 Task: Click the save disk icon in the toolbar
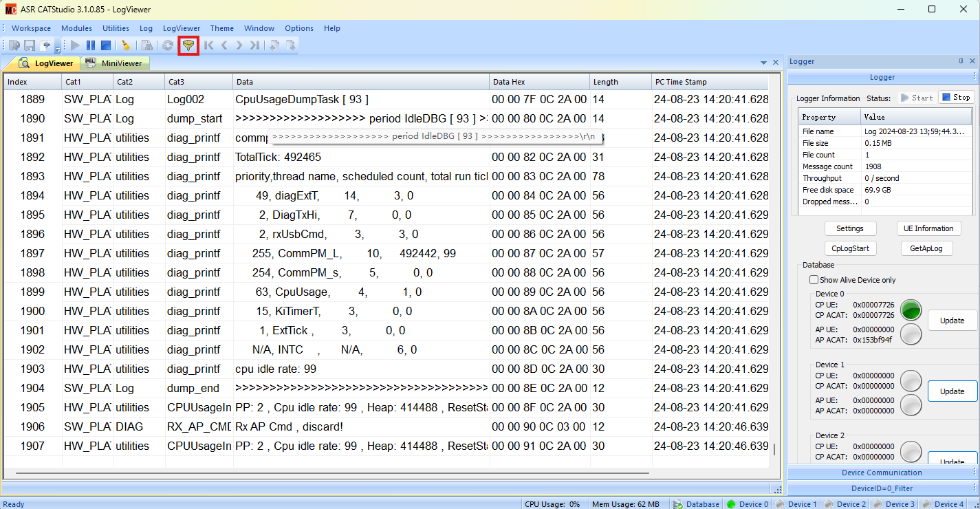(x=30, y=45)
